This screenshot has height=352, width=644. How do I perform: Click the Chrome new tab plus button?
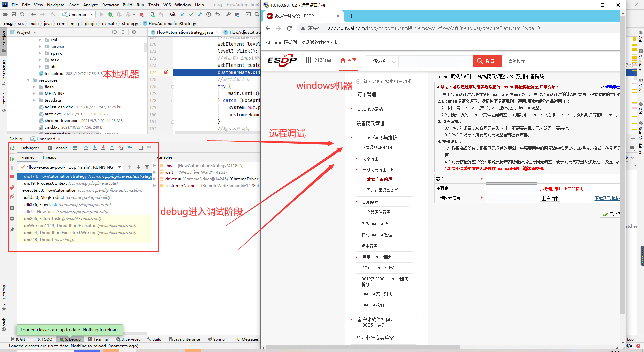[351, 16]
